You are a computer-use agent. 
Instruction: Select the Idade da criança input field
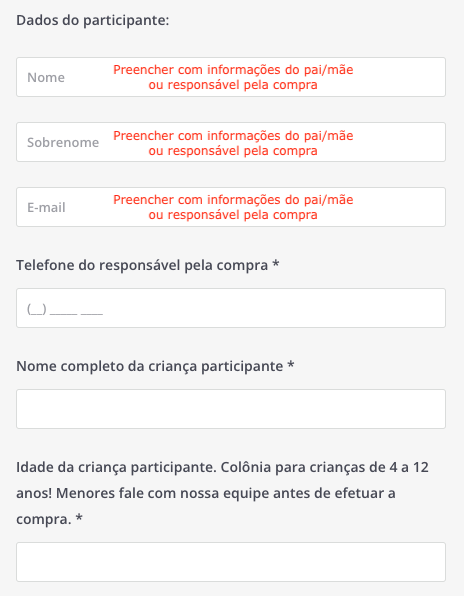click(231, 562)
